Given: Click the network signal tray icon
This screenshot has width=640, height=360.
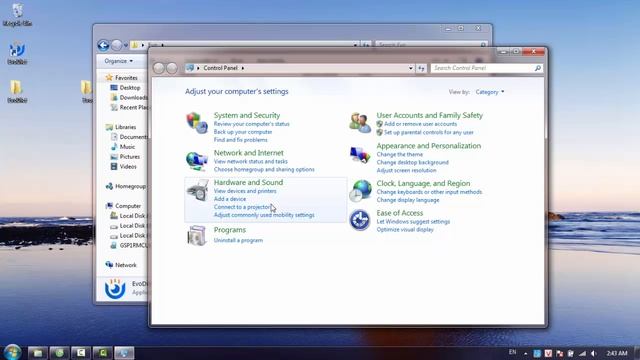Looking at the screenshot, I should pos(582,353).
